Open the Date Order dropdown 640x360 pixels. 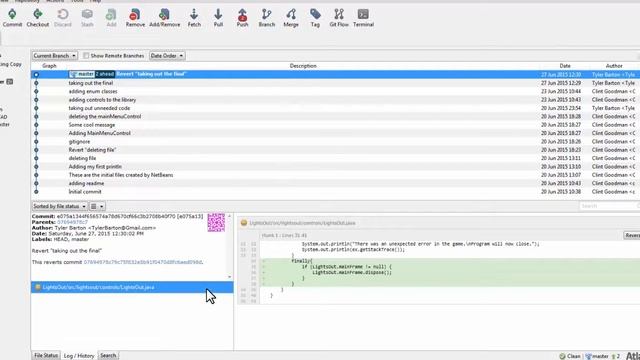[x=167, y=56]
